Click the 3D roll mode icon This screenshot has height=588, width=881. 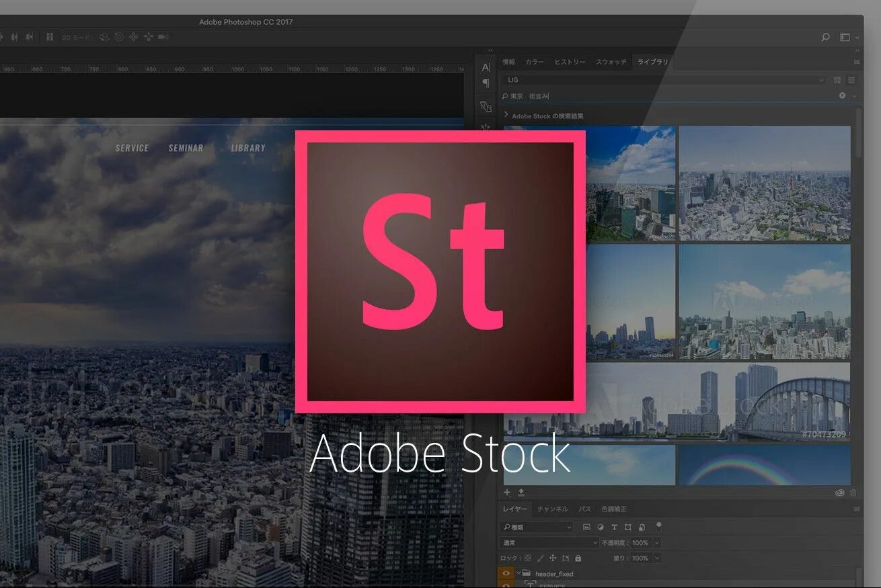click(119, 37)
